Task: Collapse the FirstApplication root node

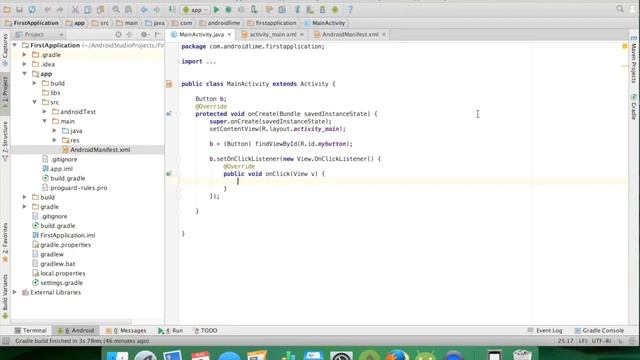Action: click(15, 45)
